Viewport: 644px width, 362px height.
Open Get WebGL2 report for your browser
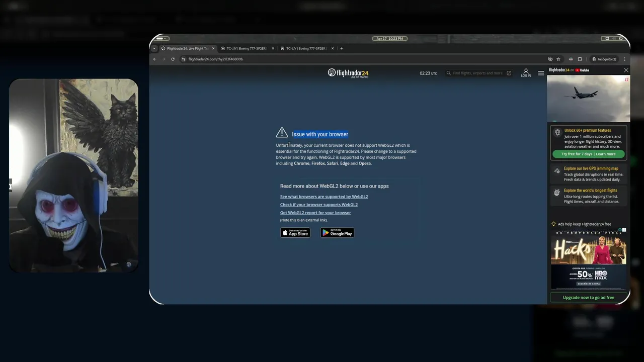point(315,213)
